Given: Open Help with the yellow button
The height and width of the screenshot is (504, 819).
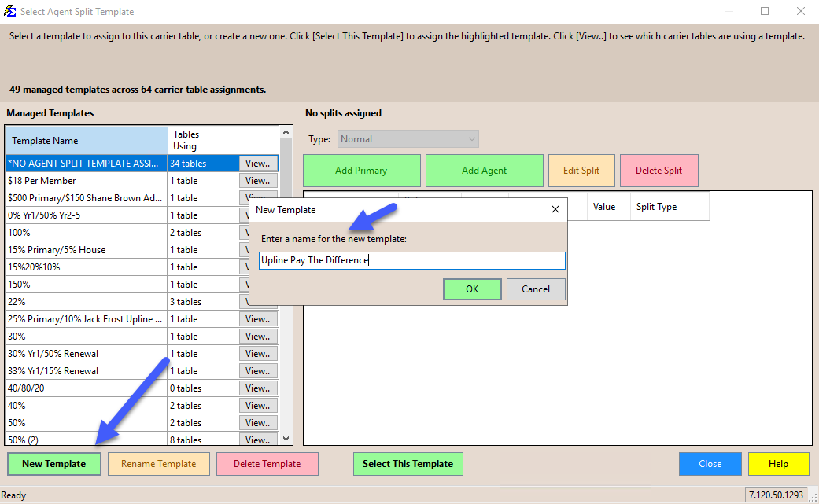Looking at the screenshot, I should 778,464.
